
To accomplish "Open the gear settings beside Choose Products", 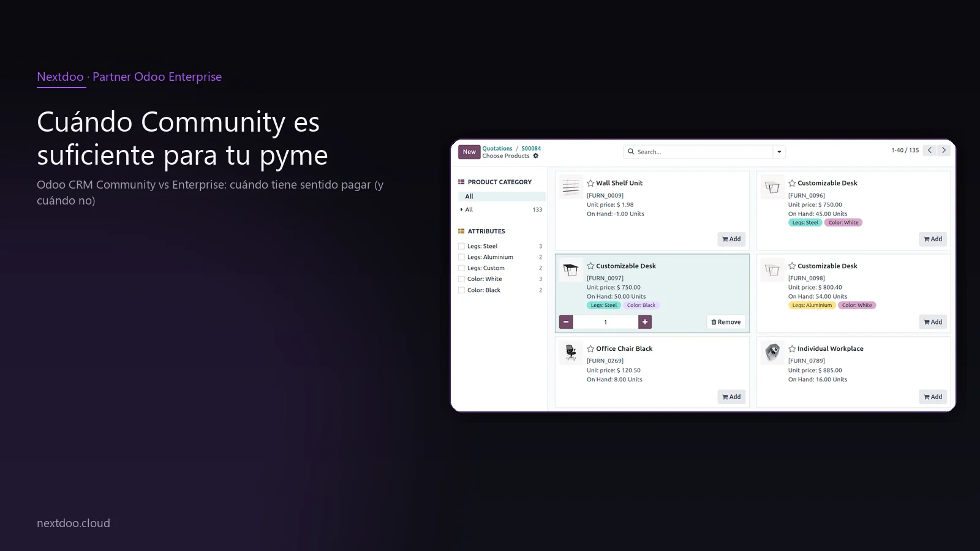I will click(535, 156).
